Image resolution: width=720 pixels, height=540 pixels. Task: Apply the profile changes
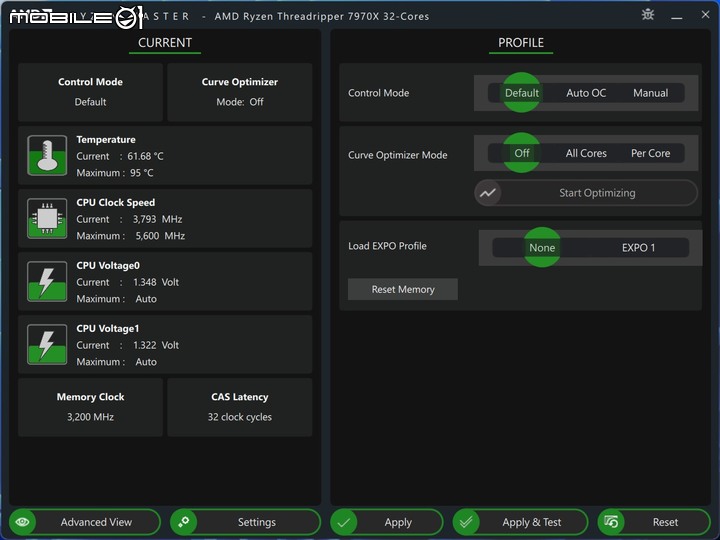coord(387,522)
